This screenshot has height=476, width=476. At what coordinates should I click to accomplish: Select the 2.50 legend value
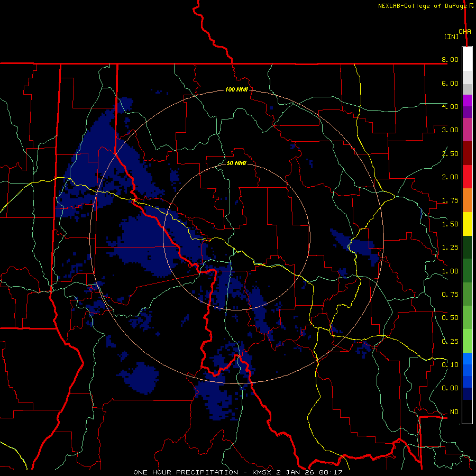[x=450, y=153]
